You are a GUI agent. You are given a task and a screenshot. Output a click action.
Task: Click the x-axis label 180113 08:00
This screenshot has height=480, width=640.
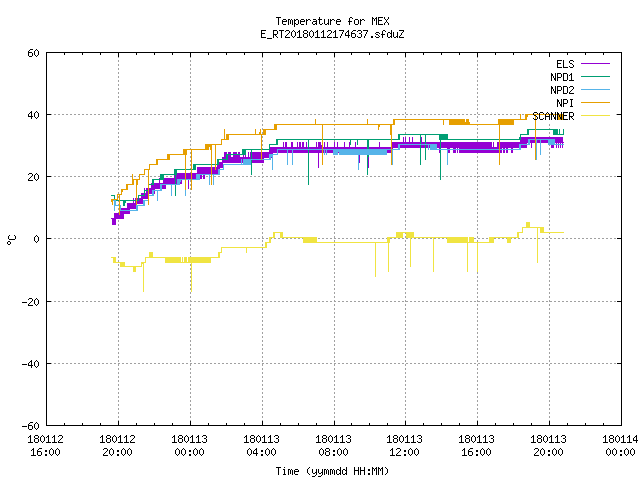point(333,446)
